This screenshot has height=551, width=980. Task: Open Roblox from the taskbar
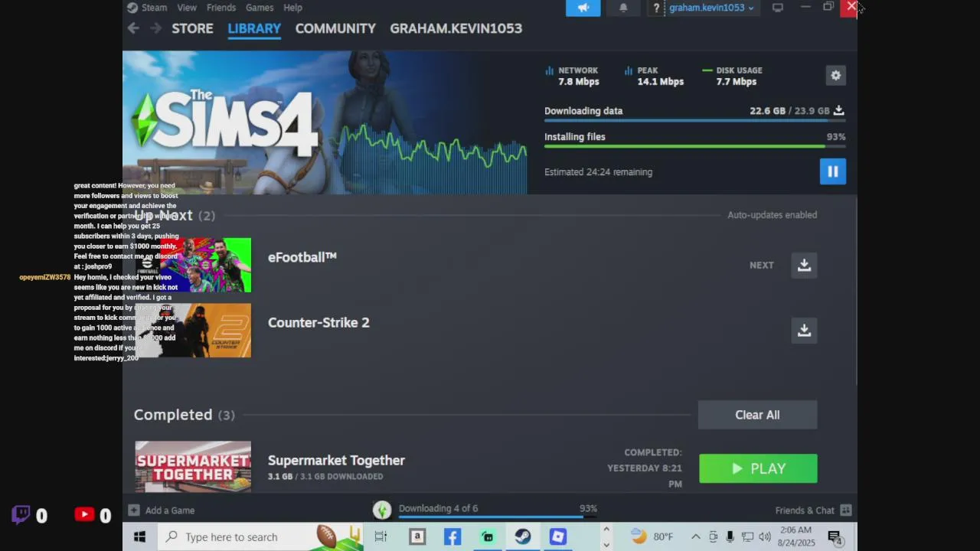558,537
